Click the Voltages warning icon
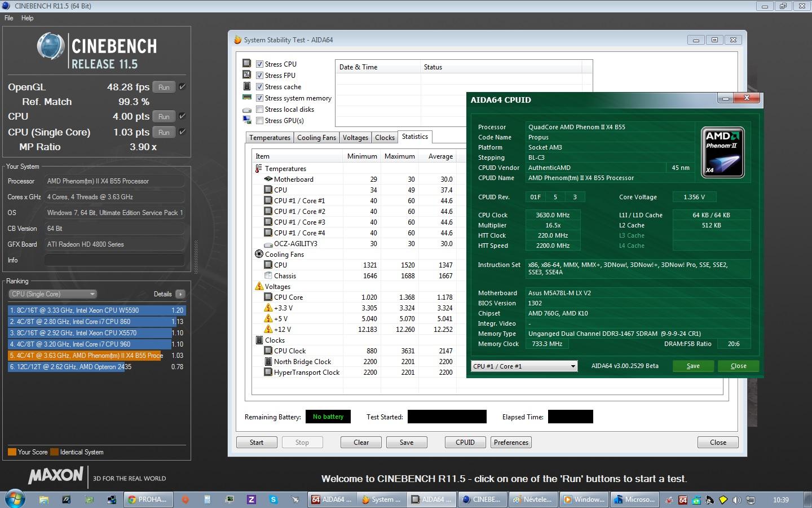This screenshot has height=508, width=812. [x=259, y=286]
